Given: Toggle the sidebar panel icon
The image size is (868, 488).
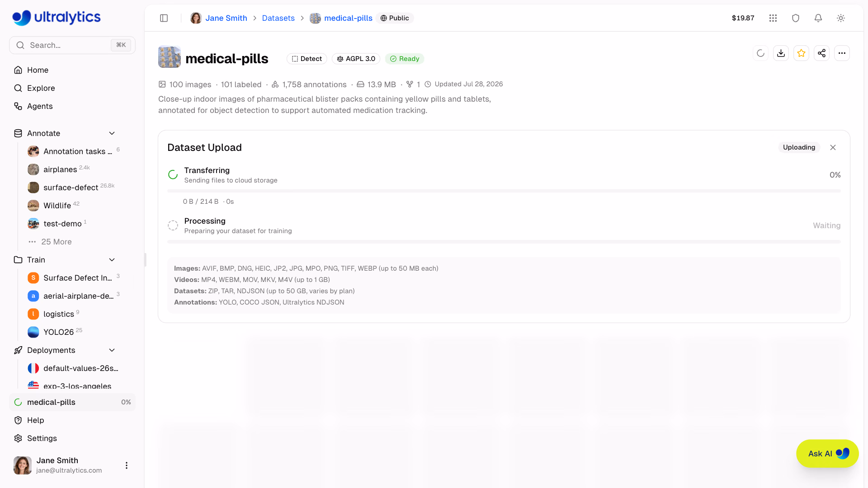Looking at the screenshot, I should 164,18.
